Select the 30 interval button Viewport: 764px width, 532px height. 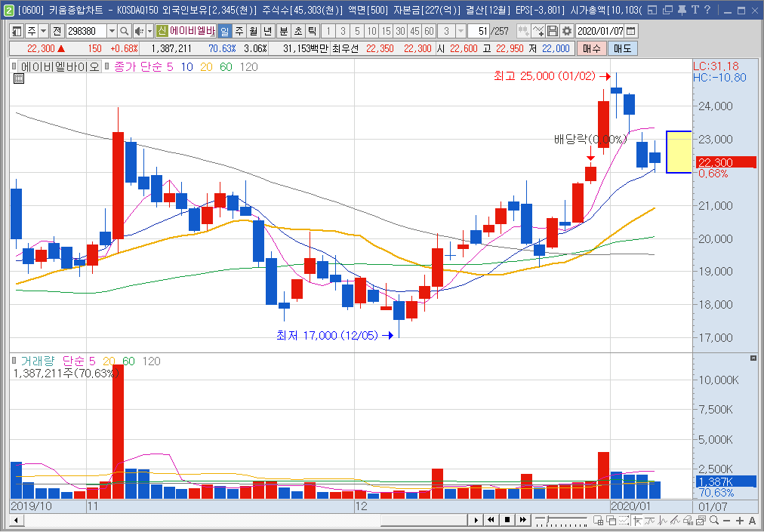click(401, 32)
